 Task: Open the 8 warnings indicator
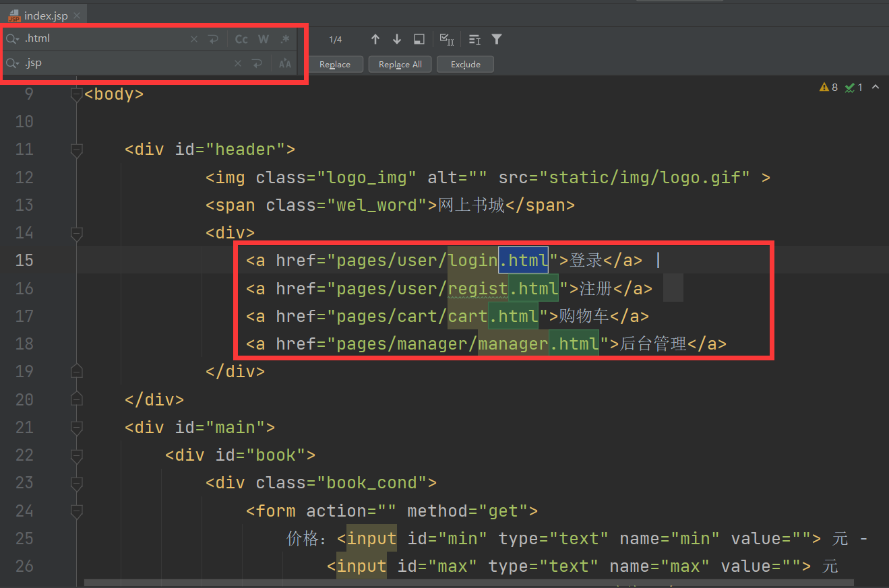(x=828, y=88)
